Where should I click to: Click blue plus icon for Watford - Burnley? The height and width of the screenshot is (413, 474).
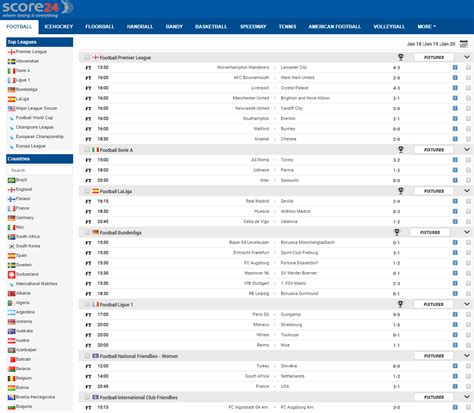click(455, 129)
